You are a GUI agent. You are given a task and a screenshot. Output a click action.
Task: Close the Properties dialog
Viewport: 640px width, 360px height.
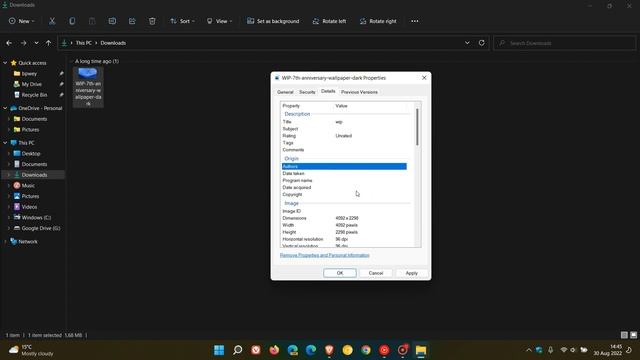point(424,78)
